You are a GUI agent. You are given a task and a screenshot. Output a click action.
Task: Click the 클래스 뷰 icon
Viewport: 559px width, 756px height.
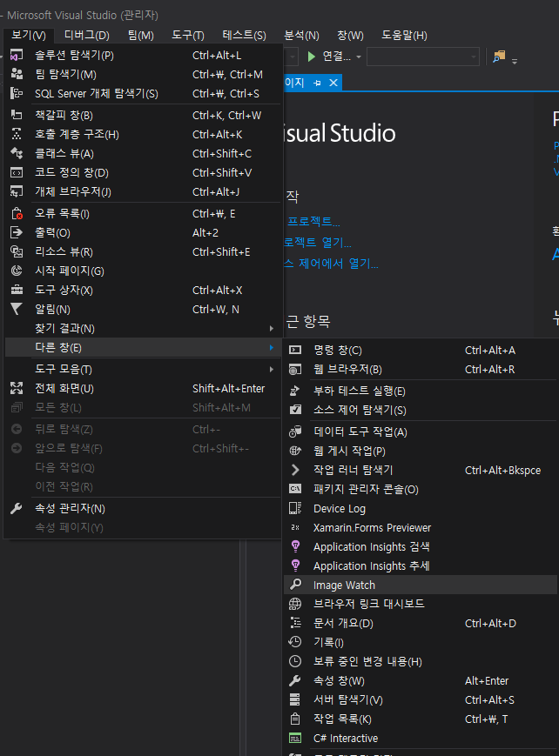pyautogui.click(x=17, y=153)
